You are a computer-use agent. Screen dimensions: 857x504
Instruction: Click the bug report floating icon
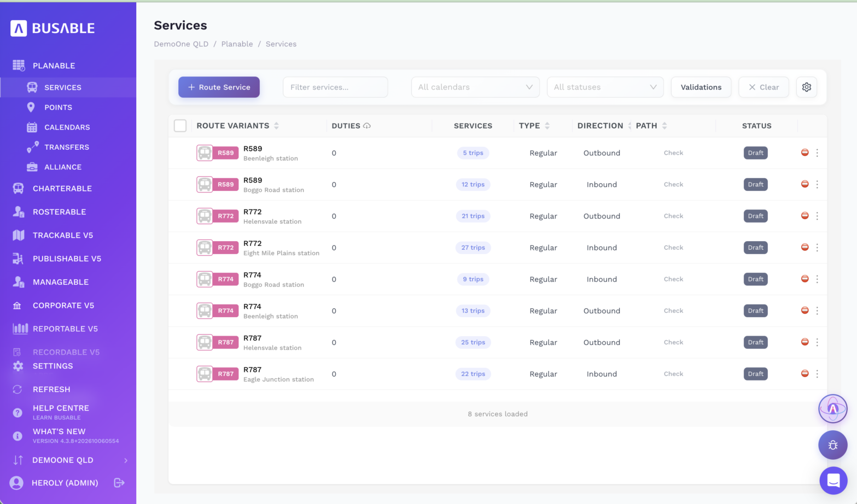(x=832, y=445)
